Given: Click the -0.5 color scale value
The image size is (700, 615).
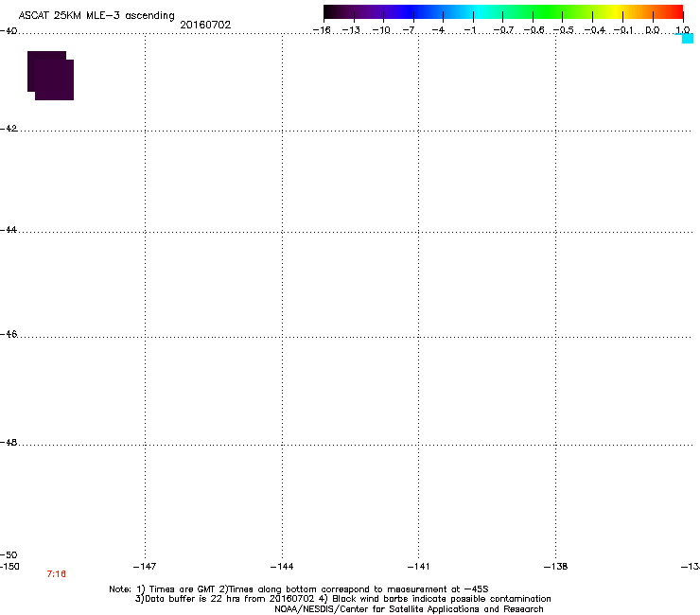Looking at the screenshot, I should [564, 30].
